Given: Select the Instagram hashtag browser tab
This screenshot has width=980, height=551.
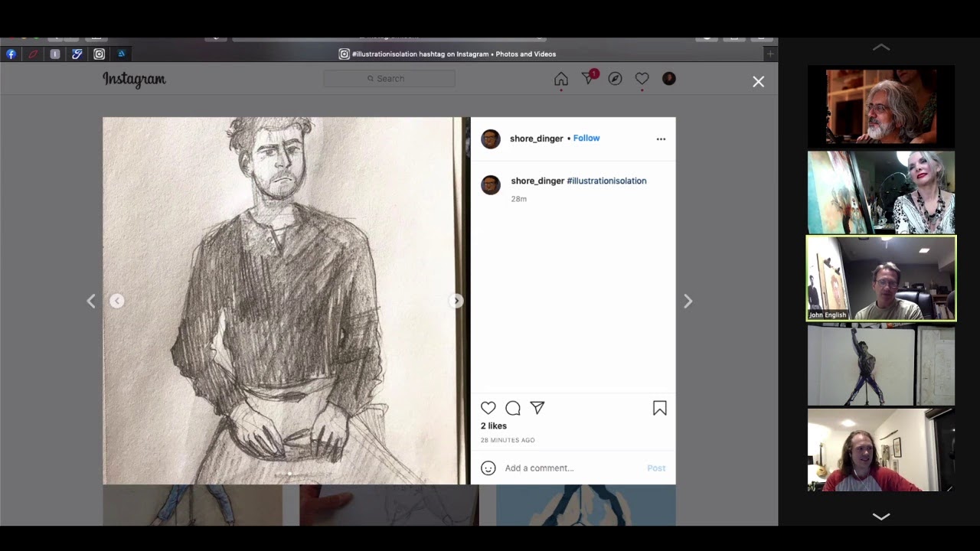Looking at the screenshot, I should point(448,54).
